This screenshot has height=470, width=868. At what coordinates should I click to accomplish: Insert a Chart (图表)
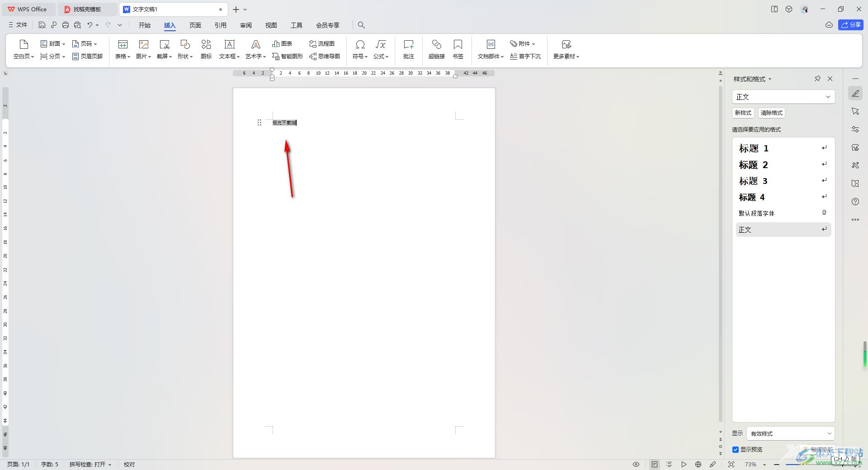(x=282, y=44)
